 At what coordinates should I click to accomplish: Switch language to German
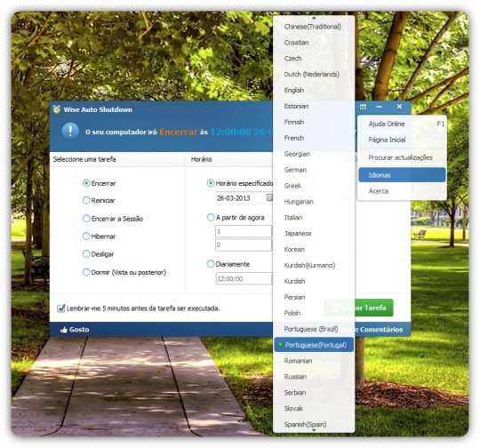pos(314,170)
